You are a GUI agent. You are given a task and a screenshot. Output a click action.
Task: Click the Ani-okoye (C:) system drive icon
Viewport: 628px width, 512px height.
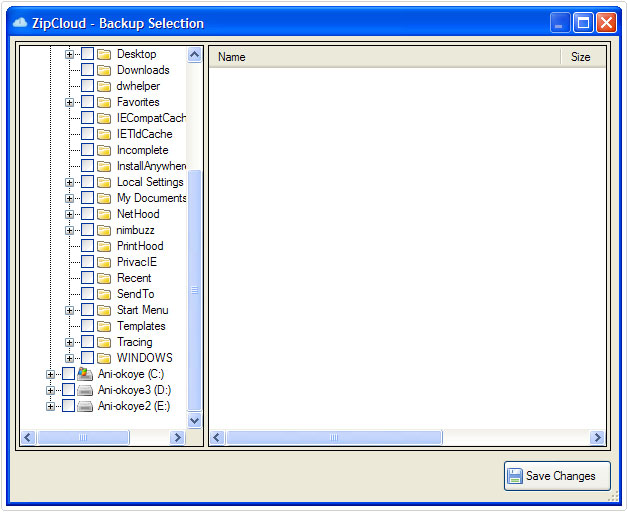point(85,374)
